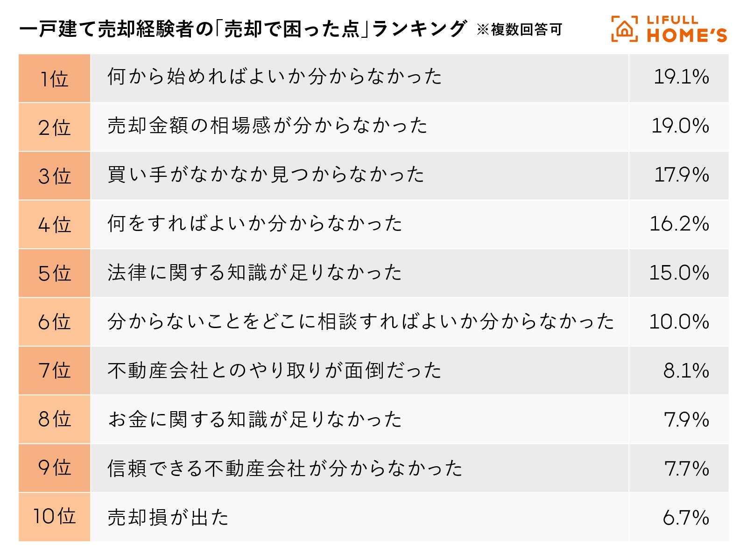Click the ※複数回答可 note
This screenshot has height=560, width=747.
pos(519,30)
